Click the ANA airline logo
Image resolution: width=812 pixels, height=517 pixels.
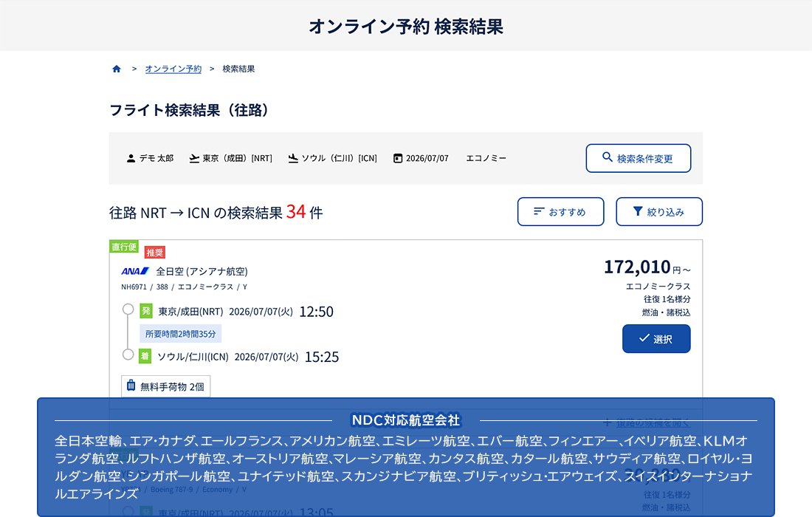[135, 271]
